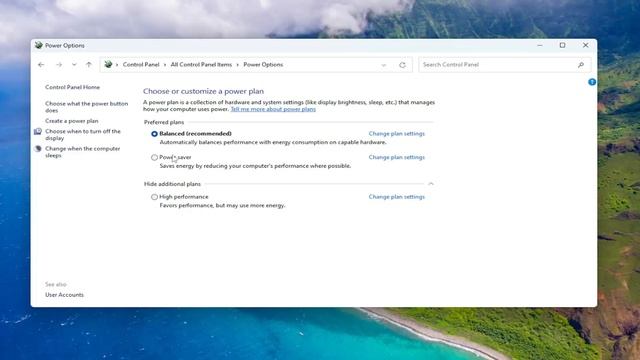
Task: Go up one level with Up arrow
Action: [x=89, y=64]
